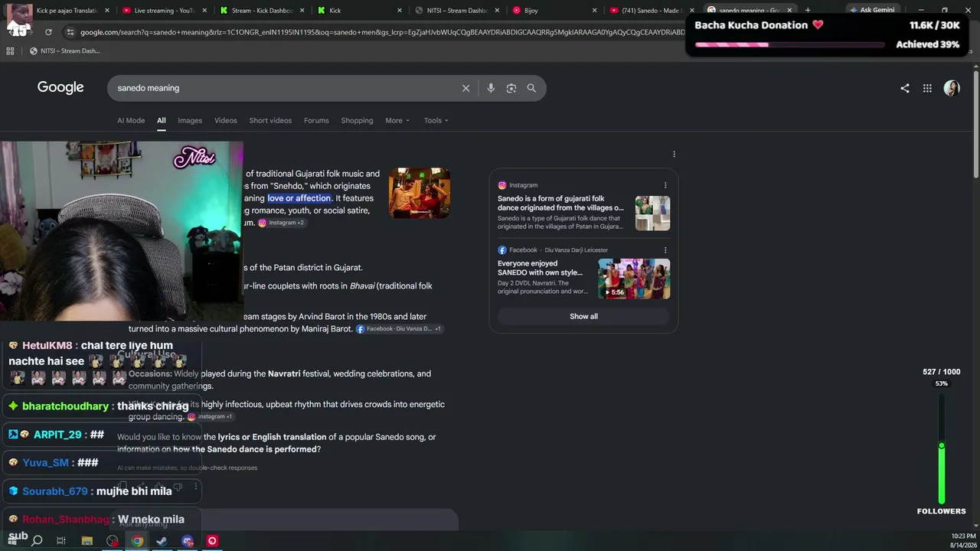This screenshot has width=980, height=551.
Task: Click the Show all sources button
Action: tap(583, 316)
